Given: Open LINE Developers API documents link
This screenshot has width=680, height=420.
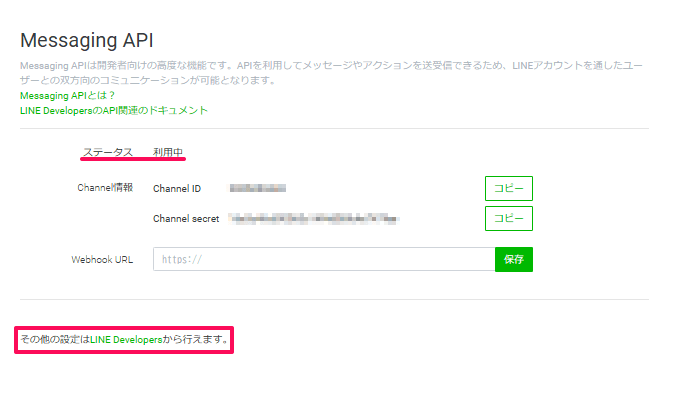Looking at the screenshot, I should point(114,111).
